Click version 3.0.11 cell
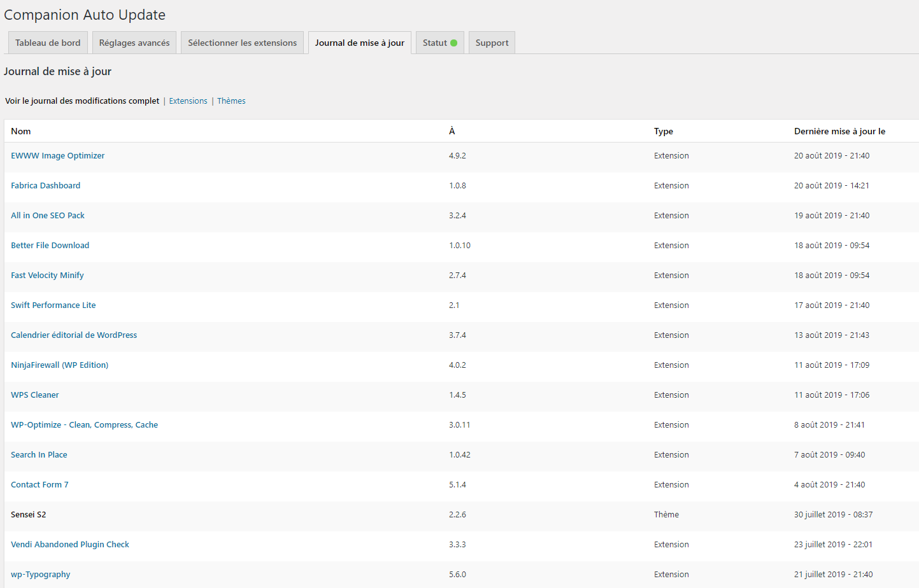 pyautogui.click(x=459, y=424)
